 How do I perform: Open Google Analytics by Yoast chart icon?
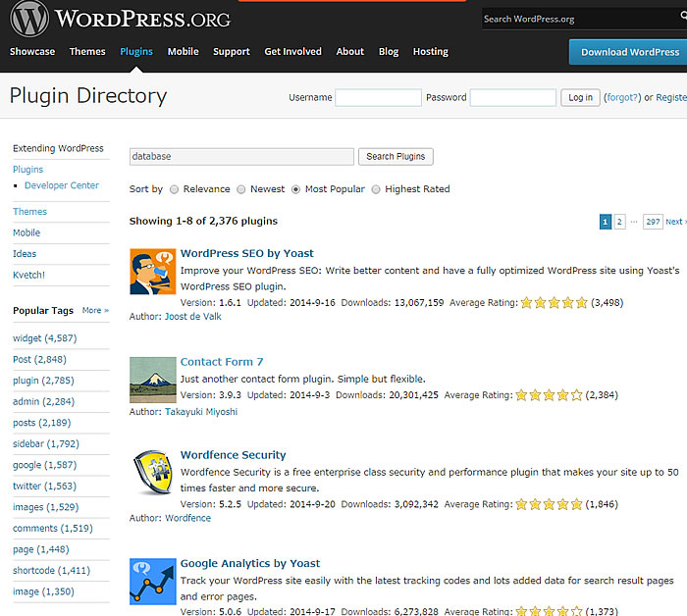coord(152,582)
